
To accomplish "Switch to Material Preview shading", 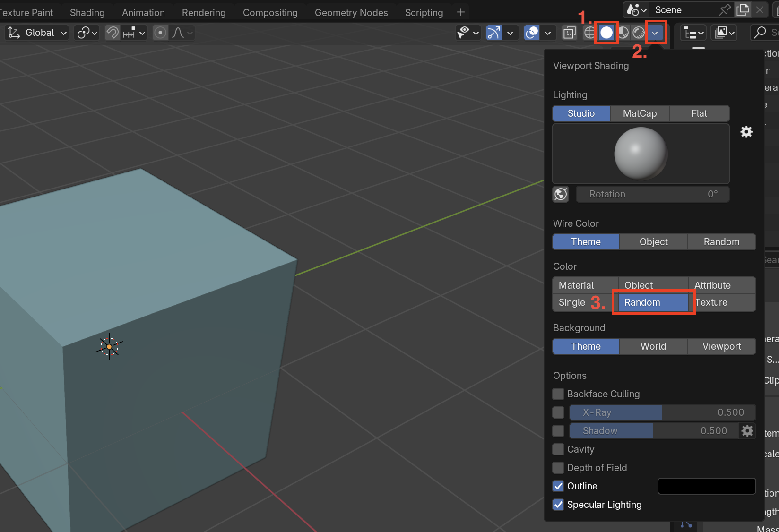I will coord(623,33).
